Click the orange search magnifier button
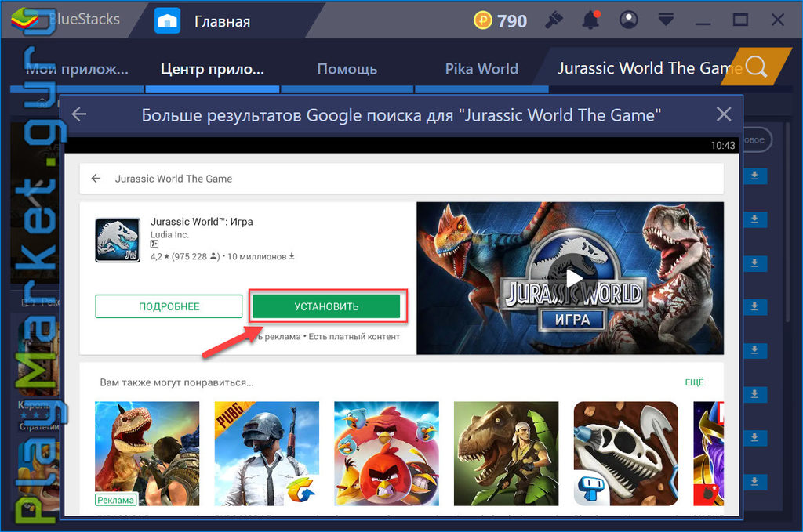 click(757, 67)
